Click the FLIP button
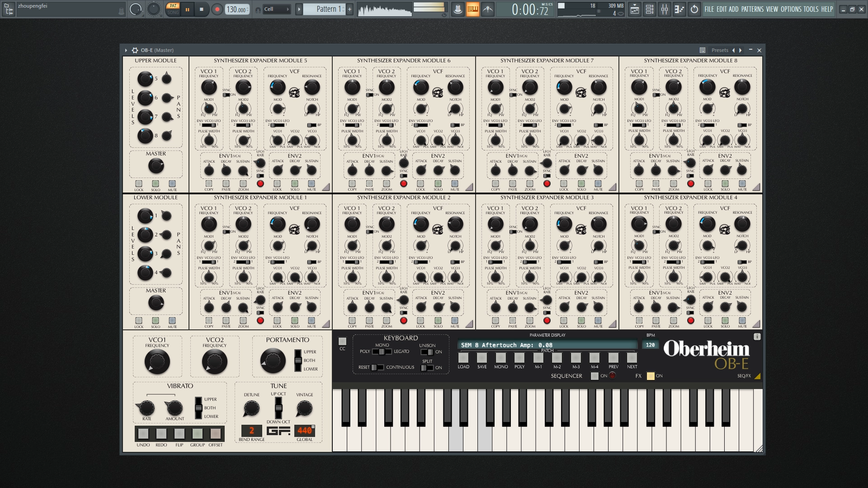The image size is (868, 488). coord(179,434)
